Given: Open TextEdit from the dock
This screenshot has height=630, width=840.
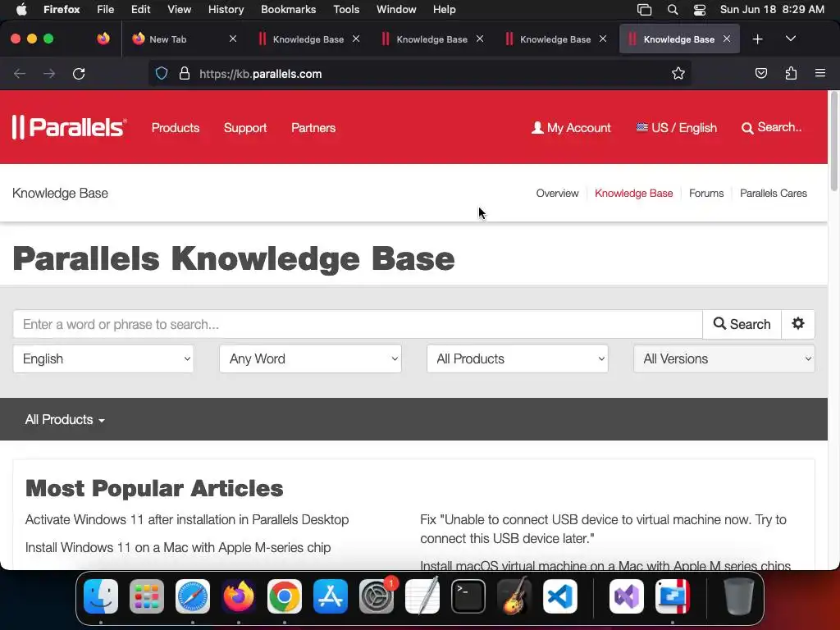Looking at the screenshot, I should coord(422,596).
